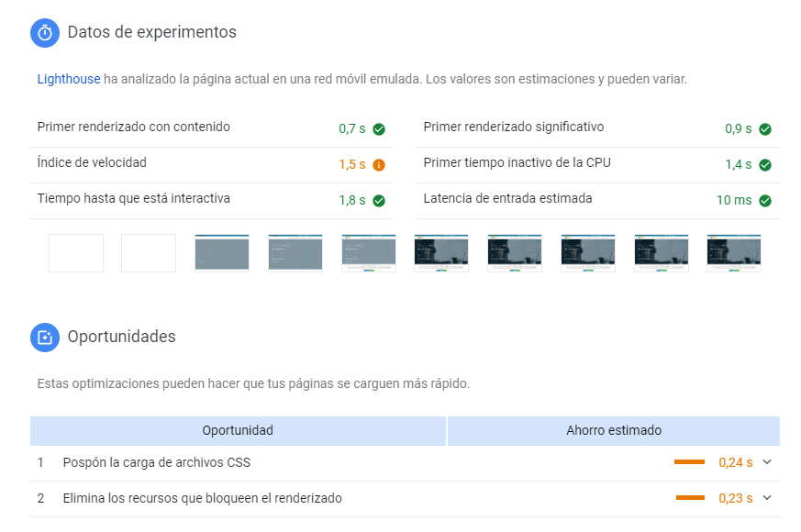Click green check for Primer tiempo inactivo de la CPU
801x532 pixels.
pyautogui.click(x=764, y=165)
